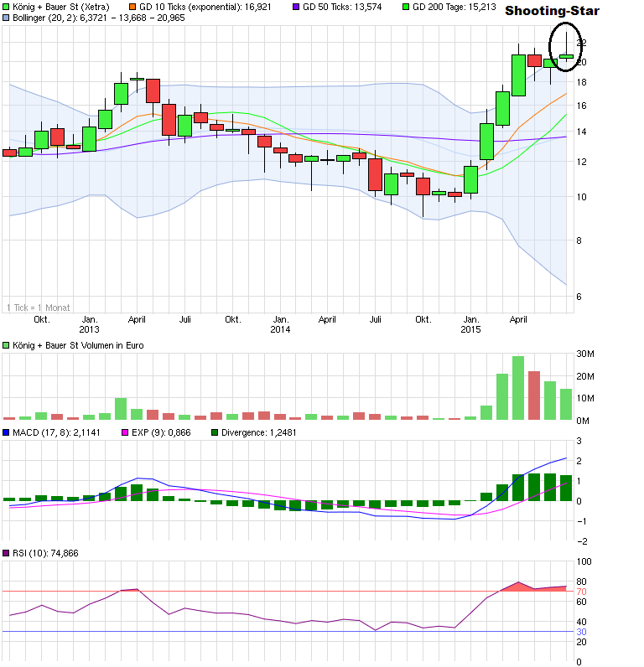Click the green GD 200 Tage legend swatch

pos(404,7)
